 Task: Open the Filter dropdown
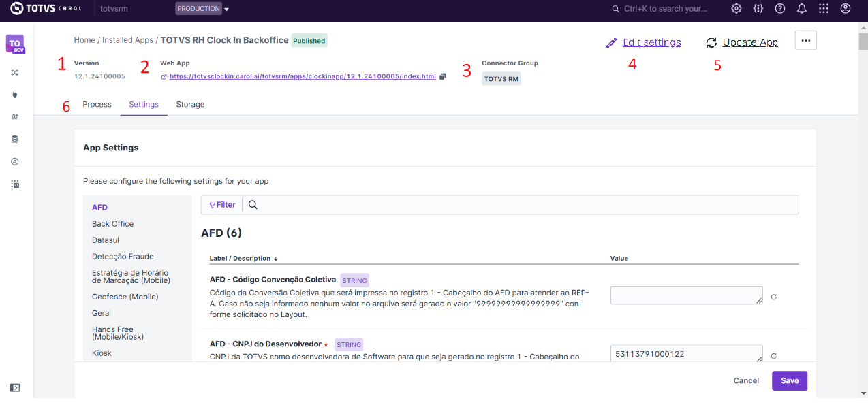222,205
